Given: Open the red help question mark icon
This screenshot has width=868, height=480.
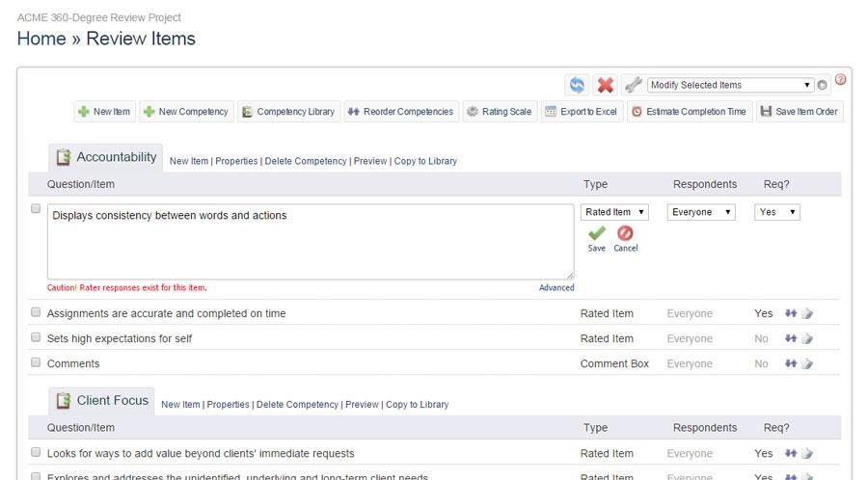Looking at the screenshot, I should click(x=840, y=80).
